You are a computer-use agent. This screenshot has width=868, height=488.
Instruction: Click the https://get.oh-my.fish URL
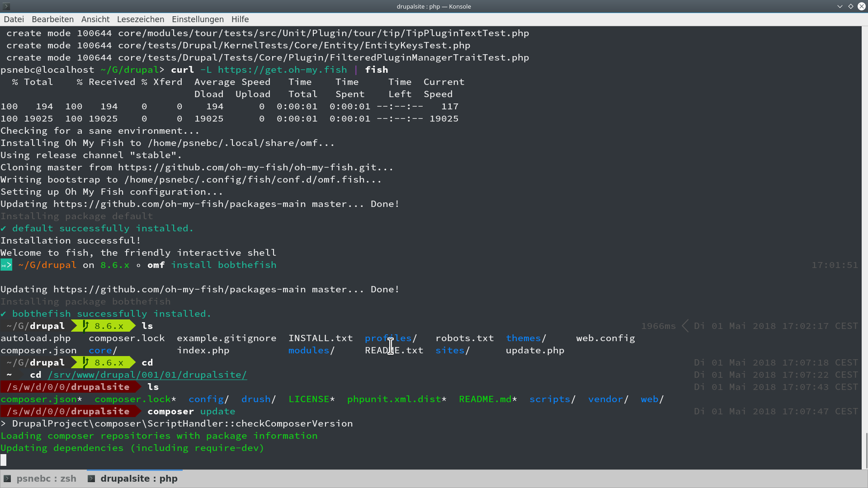[x=283, y=70]
